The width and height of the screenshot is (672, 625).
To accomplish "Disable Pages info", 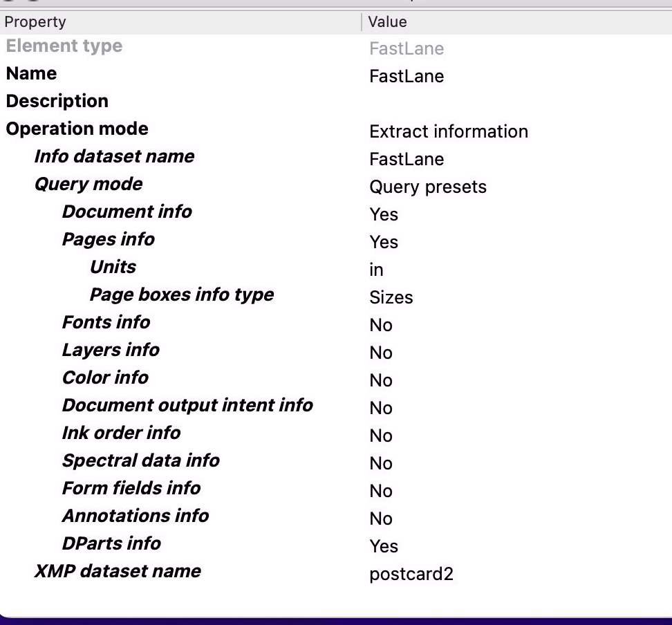I will [x=384, y=242].
